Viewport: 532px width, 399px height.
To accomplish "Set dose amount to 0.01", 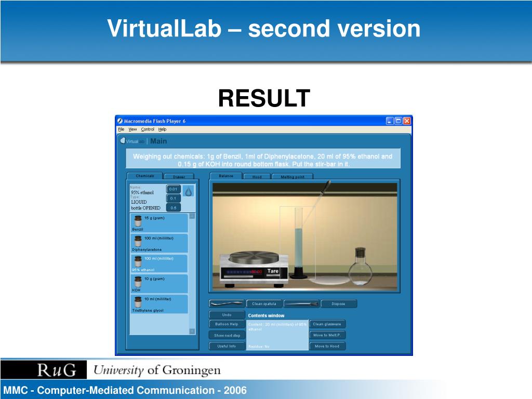I will [x=174, y=189].
